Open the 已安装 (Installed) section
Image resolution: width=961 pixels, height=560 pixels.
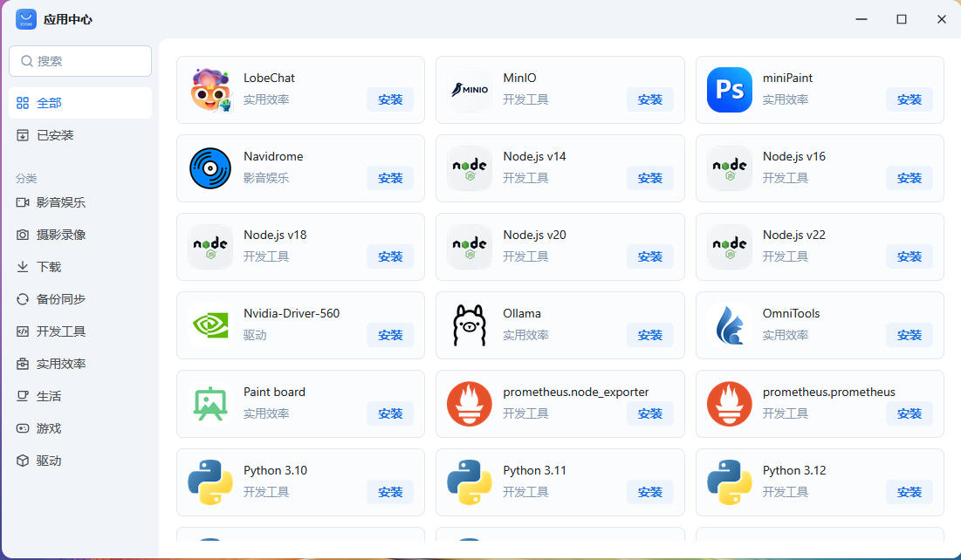(80, 135)
